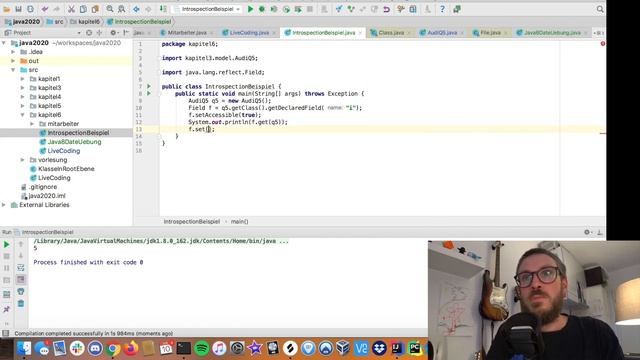Expand the mitarbeiter package
The height and width of the screenshot is (360, 640).
click(32, 124)
